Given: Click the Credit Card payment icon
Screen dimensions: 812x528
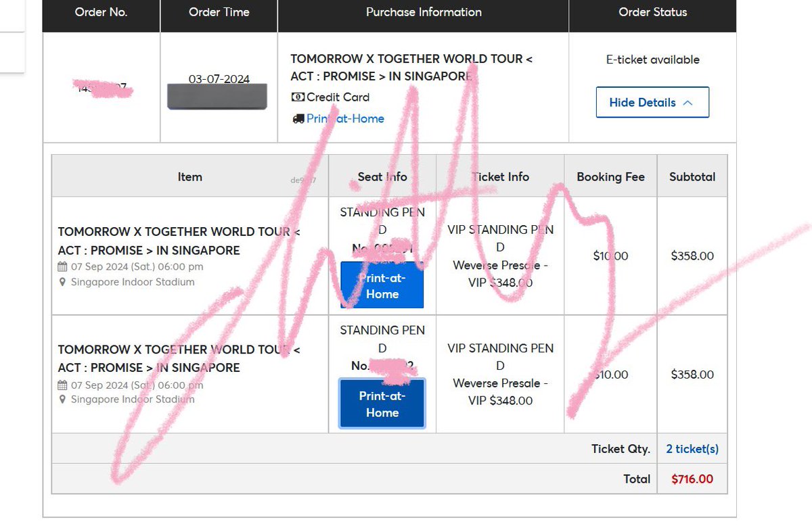Looking at the screenshot, I should pos(298,97).
